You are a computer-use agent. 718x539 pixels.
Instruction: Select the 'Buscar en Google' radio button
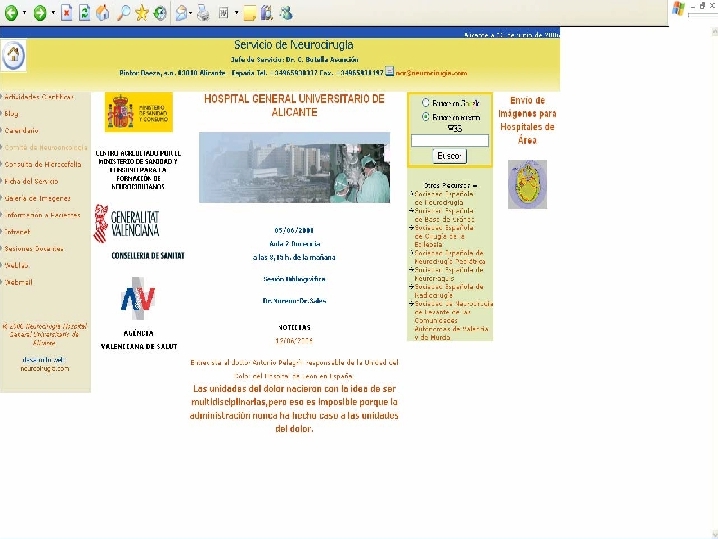point(425,103)
